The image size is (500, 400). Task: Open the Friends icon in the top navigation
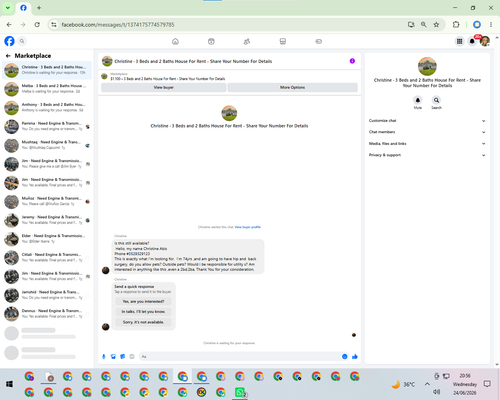(x=247, y=41)
